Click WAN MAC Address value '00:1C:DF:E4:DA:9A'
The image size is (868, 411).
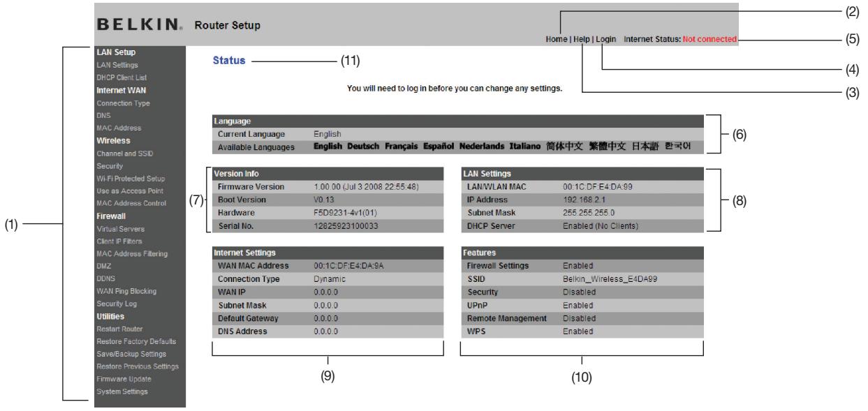348,266
